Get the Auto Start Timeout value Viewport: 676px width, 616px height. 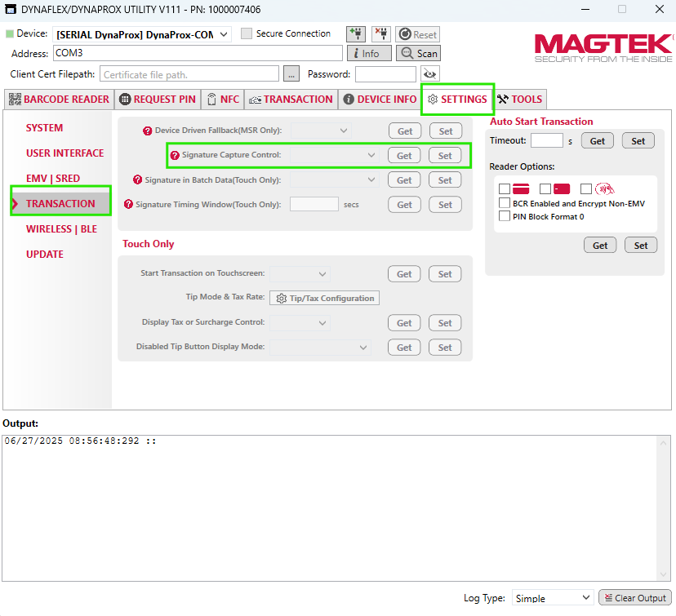pos(597,141)
